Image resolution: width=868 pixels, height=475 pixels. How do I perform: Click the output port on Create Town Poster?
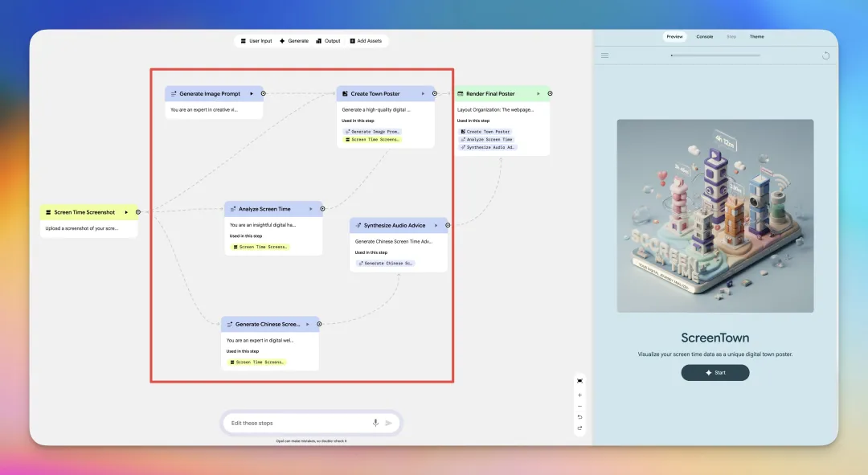coord(435,93)
